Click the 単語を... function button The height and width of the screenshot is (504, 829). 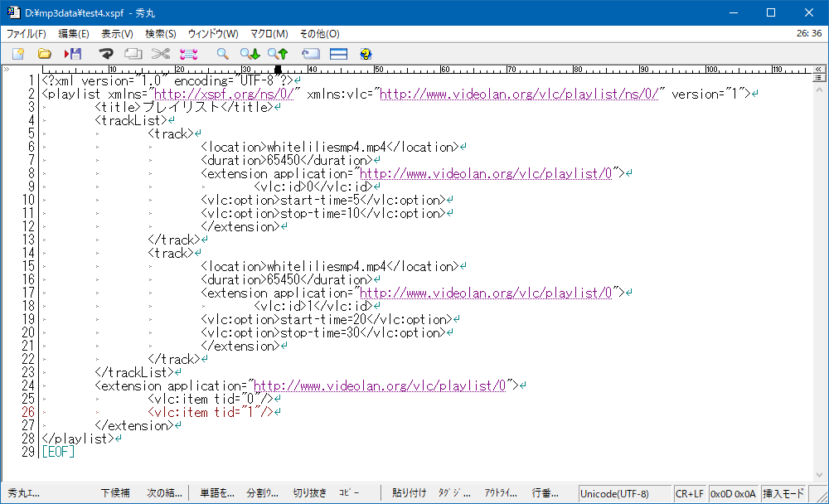[216, 493]
